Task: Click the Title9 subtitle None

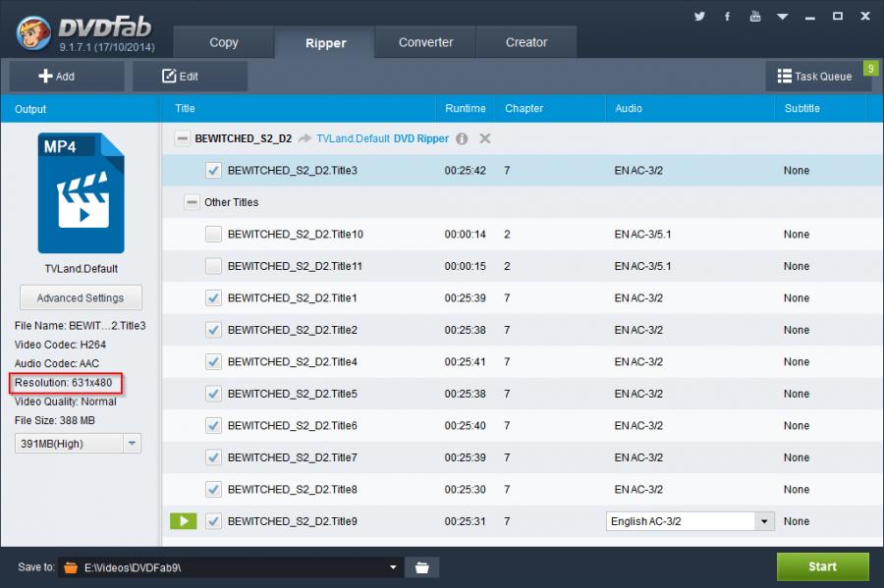Action: (796, 521)
